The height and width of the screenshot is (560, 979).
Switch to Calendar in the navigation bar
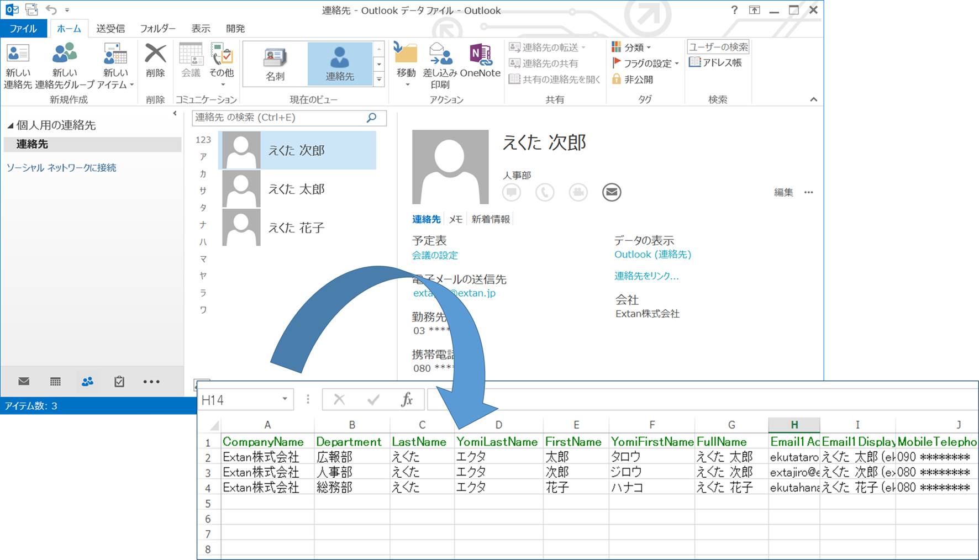tap(55, 382)
